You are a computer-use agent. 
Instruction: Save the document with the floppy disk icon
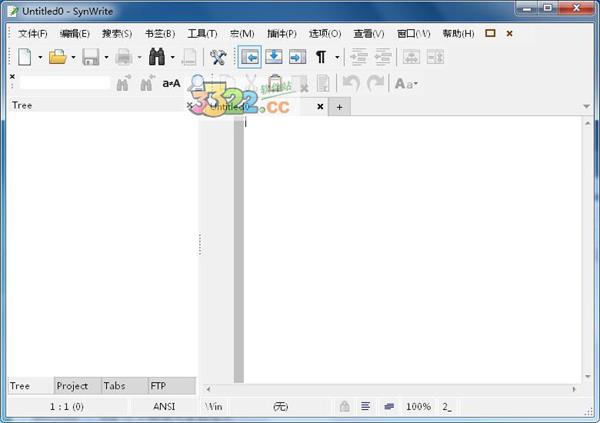pos(91,57)
